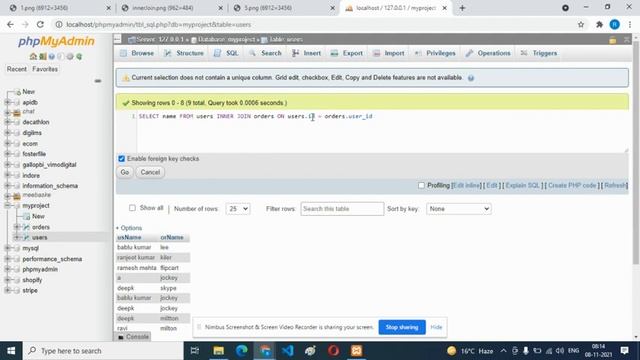Enable the Profiling checkbox

(x=421, y=185)
